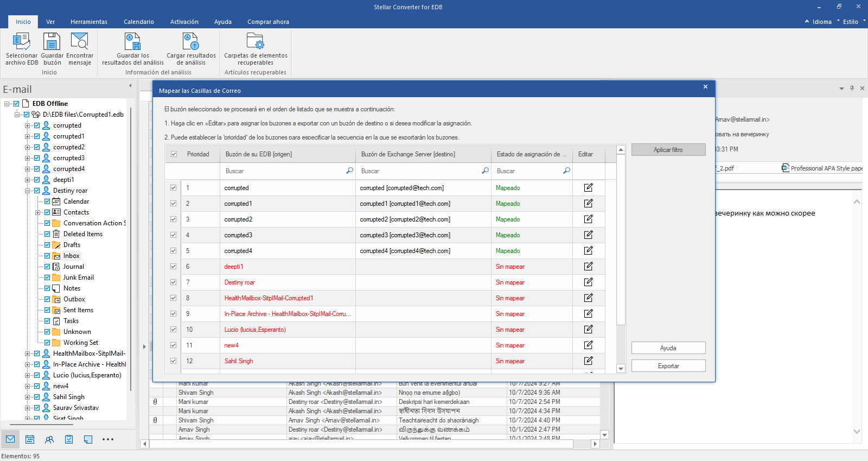The height and width of the screenshot is (461, 868).
Task: Open Ver ribbon tab
Action: click(50, 22)
